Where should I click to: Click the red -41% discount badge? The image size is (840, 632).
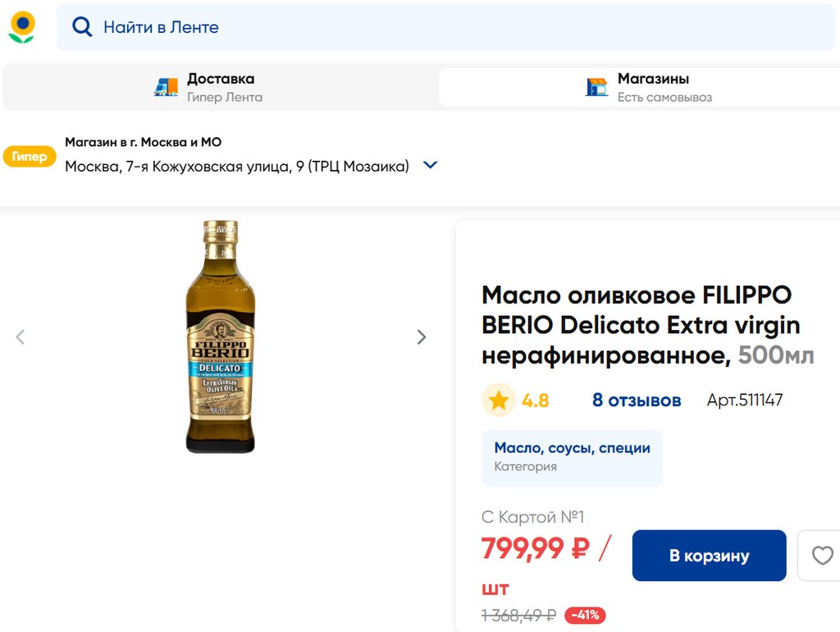coord(584,615)
